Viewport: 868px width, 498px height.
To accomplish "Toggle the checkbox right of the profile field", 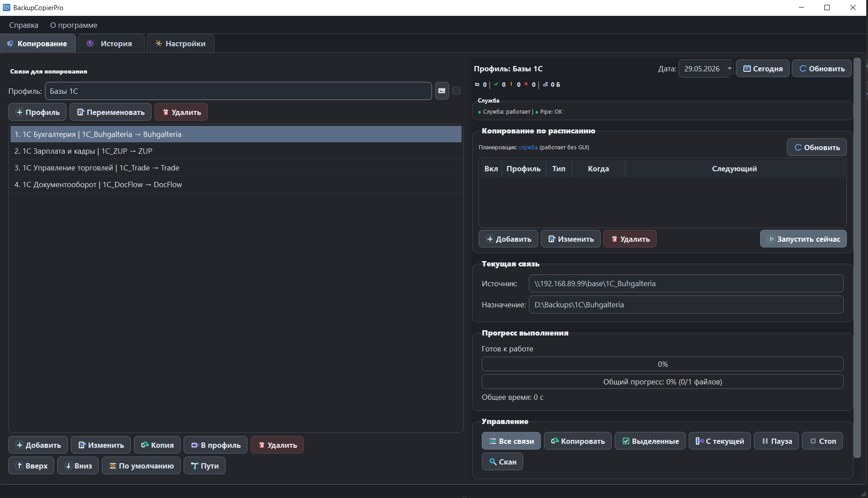I will pyautogui.click(x=456, y=91).
